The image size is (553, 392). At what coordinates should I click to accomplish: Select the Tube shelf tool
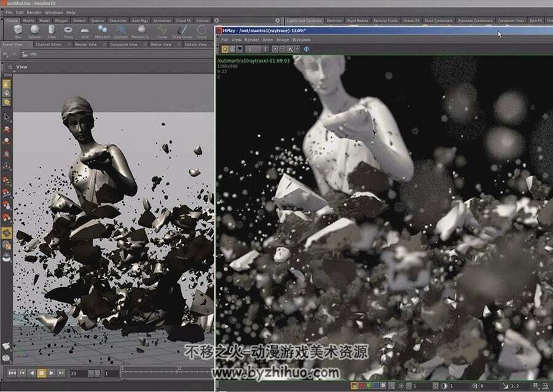52,31
